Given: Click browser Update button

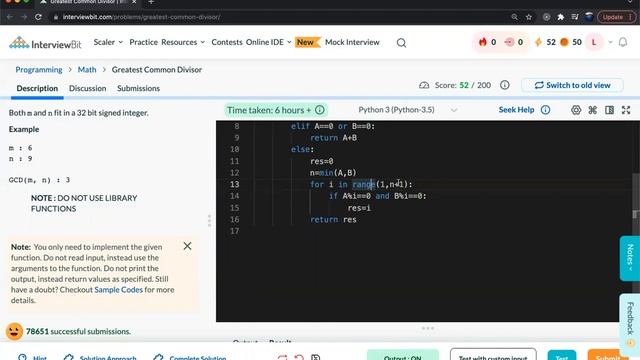Looking at the screenshot, I should pyautogui.click(x=616, y=17).
